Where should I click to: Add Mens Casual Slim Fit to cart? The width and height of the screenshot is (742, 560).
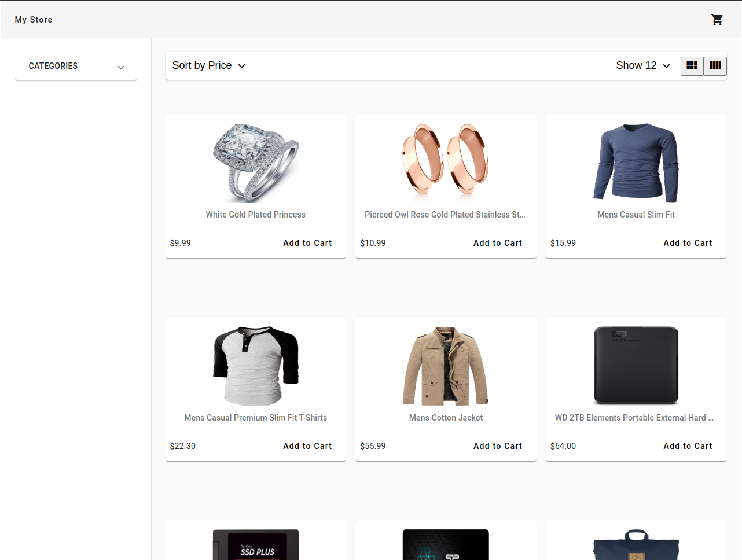pos(688,243)
